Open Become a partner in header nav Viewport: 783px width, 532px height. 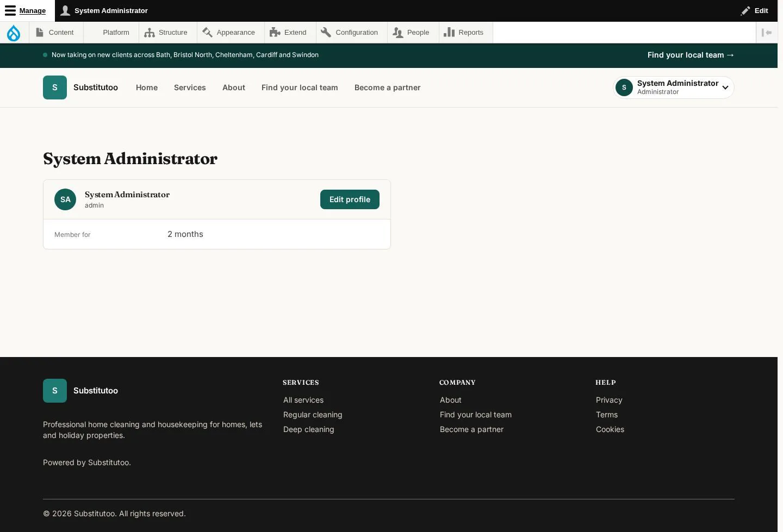click(388, 87)
